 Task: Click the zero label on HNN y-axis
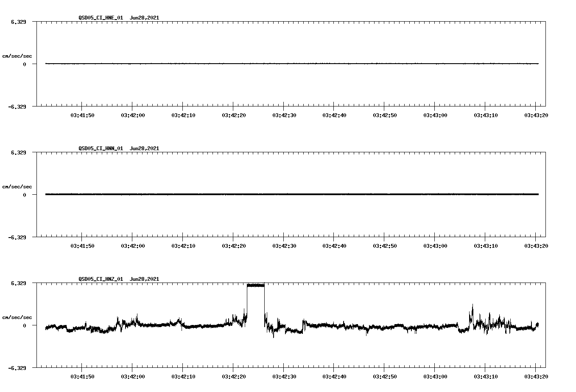tap(25, 195)
